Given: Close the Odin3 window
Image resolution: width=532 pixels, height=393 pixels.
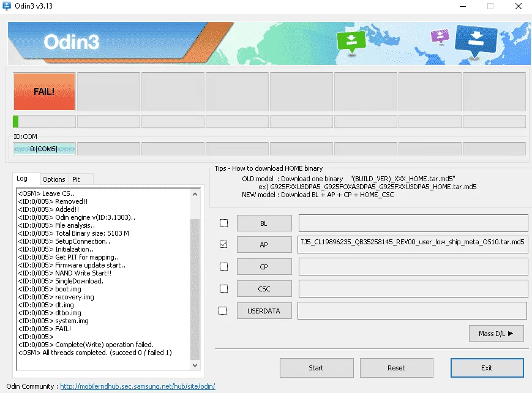Looking at the screenshot, I should click(518, 6).
